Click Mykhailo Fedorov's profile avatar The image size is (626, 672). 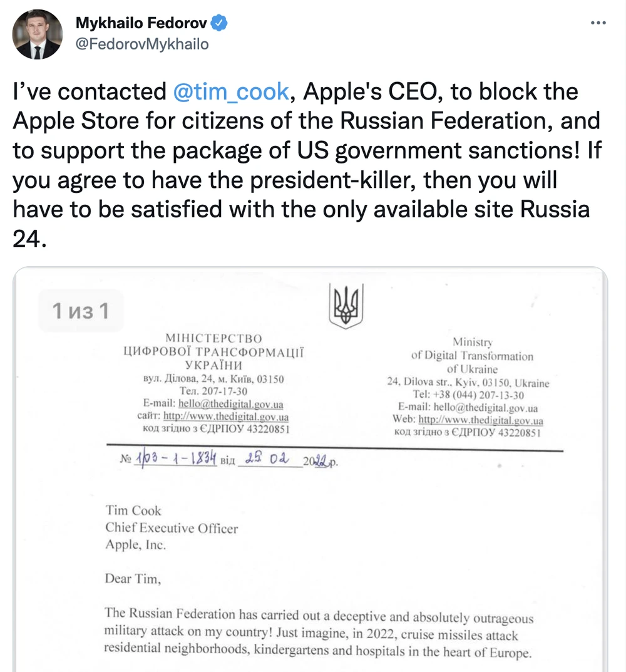pyautogui.click(x=38, y=34)
